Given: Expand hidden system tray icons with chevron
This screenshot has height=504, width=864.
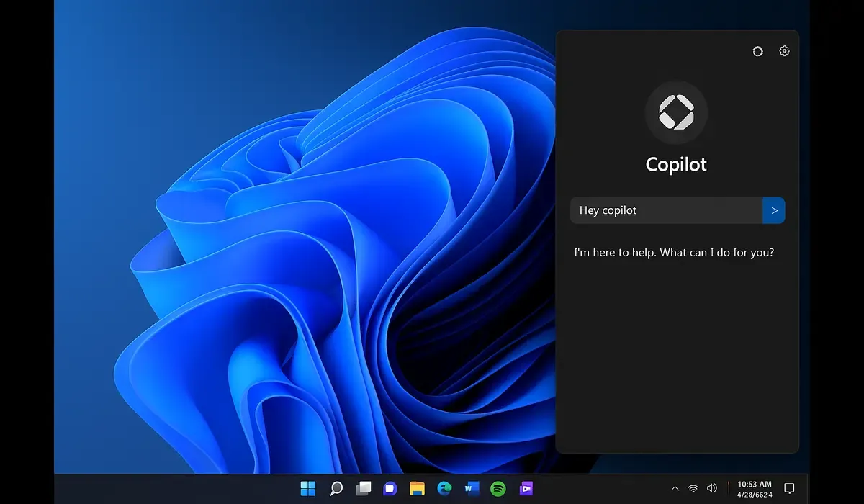Looking at the screenshot, I should pyautogui.click(x=675, y=488).
